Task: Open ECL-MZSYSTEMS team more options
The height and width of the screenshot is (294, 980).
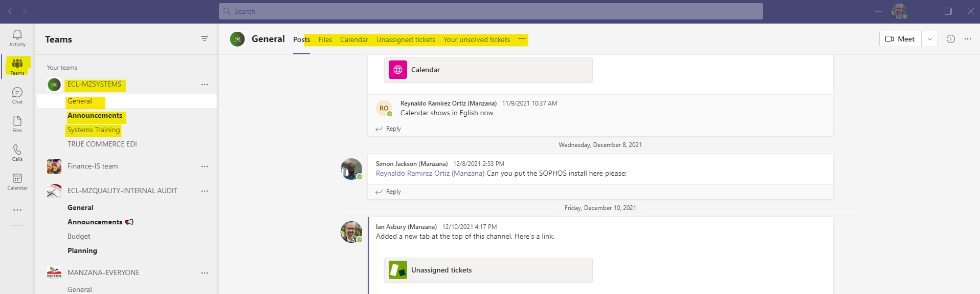Action: click(x=205, y=85)
